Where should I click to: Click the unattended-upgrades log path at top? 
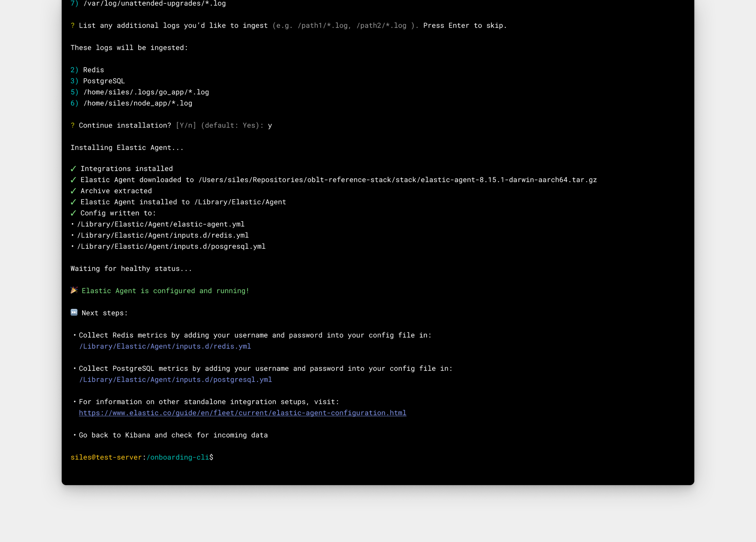[x=154, y=4]
